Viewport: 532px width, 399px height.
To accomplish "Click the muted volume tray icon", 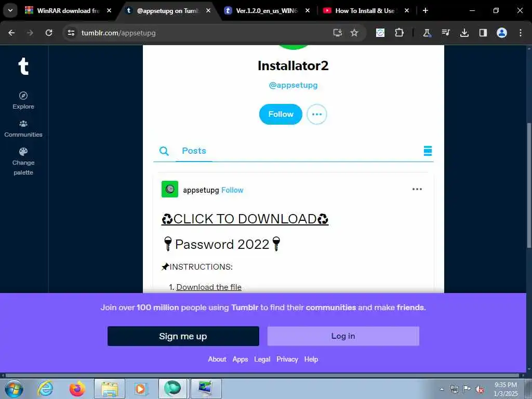I will point(480,389).
